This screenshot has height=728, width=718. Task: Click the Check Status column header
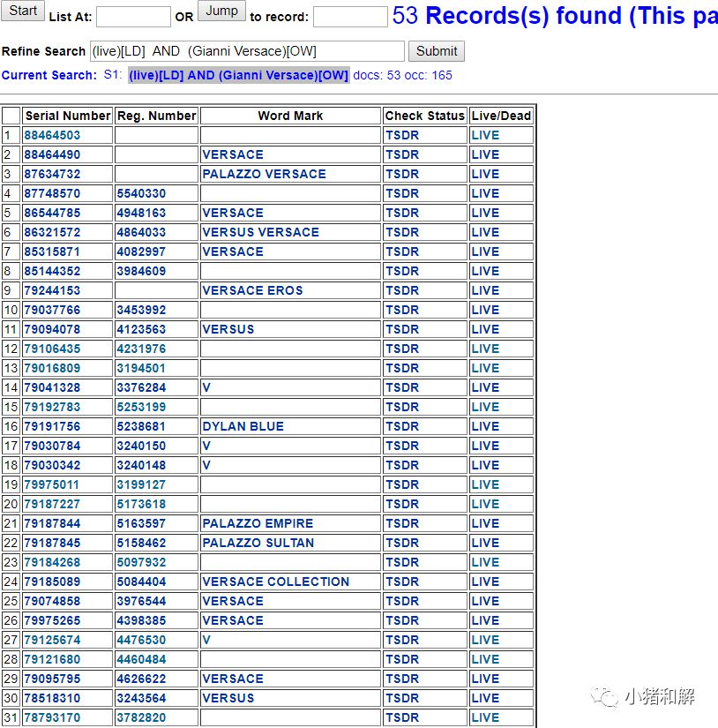(x=424, y=116)
